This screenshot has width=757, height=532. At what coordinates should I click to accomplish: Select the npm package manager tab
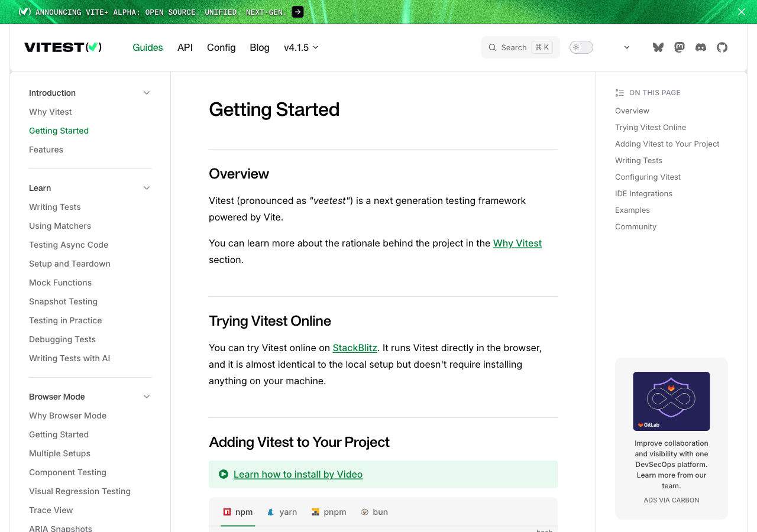238,512
